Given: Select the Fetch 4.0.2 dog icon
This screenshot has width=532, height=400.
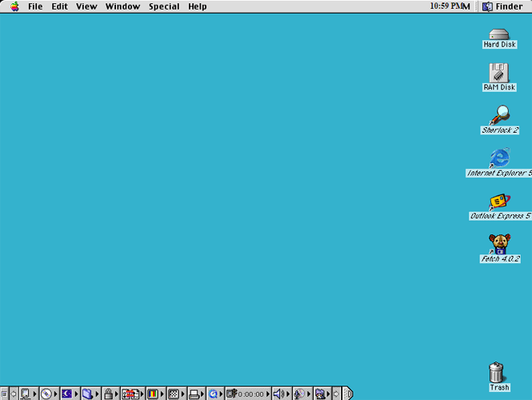Looking at the screenshot, I should (499, 244).
